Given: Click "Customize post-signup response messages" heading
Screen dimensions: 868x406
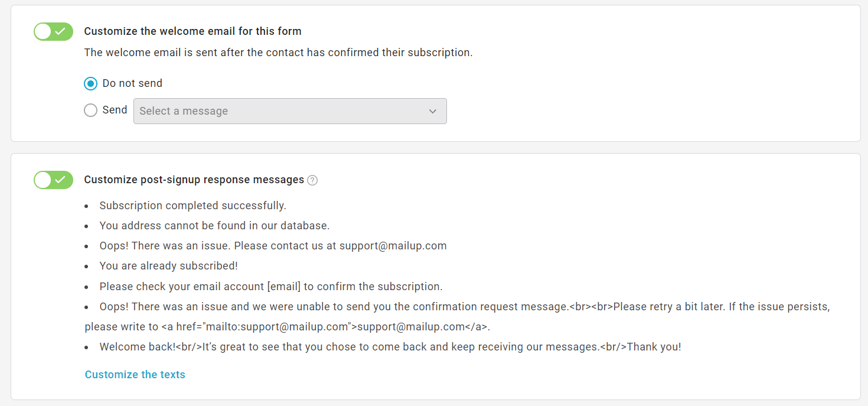Looking at the screenshot, I should pos(194,180).
